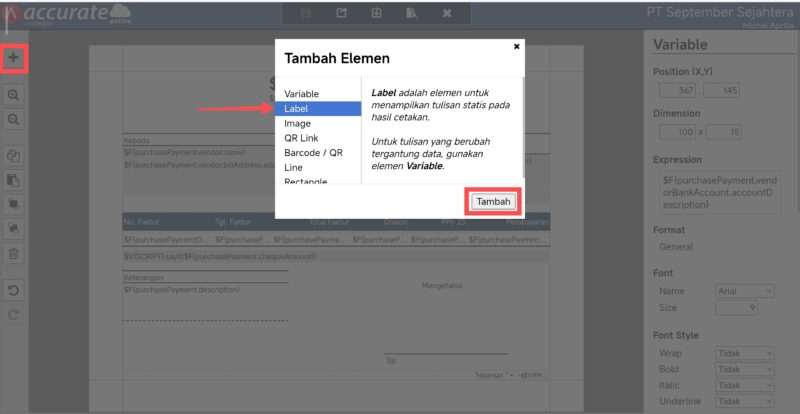The width and height of the screenshot is (800, 414).
Task: Click the paste icon in left sidebar
Action: (x=13, y=180)
